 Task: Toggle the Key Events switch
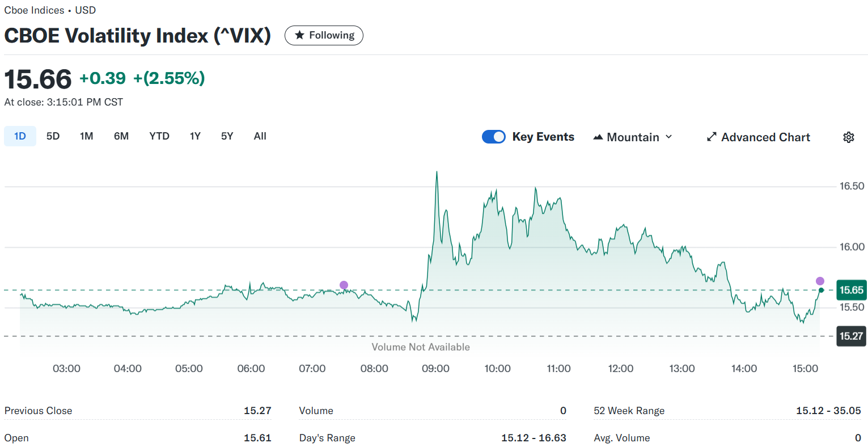[494, 137]
